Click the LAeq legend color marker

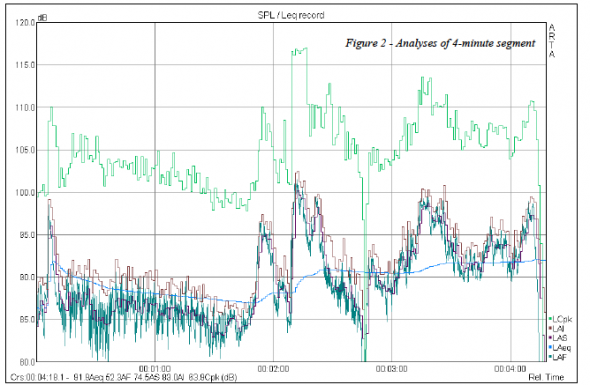[x=550, y=347]
